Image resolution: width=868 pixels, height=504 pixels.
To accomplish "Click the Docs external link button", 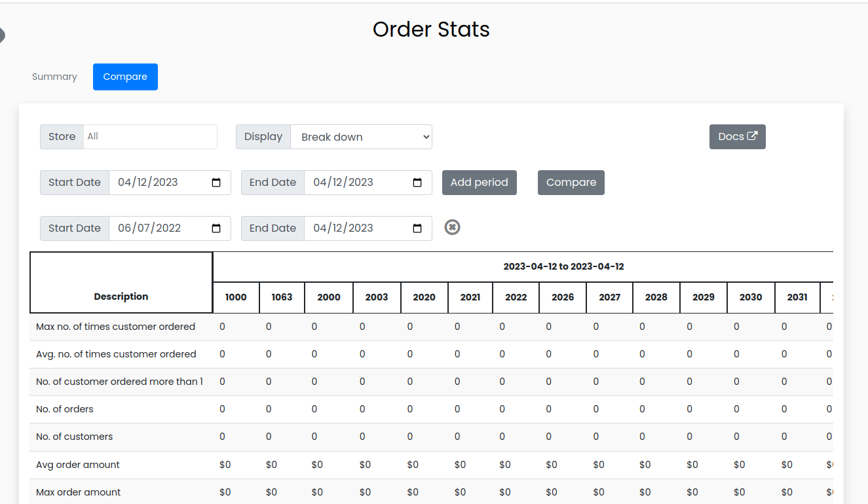I will (x=737, y=137).
